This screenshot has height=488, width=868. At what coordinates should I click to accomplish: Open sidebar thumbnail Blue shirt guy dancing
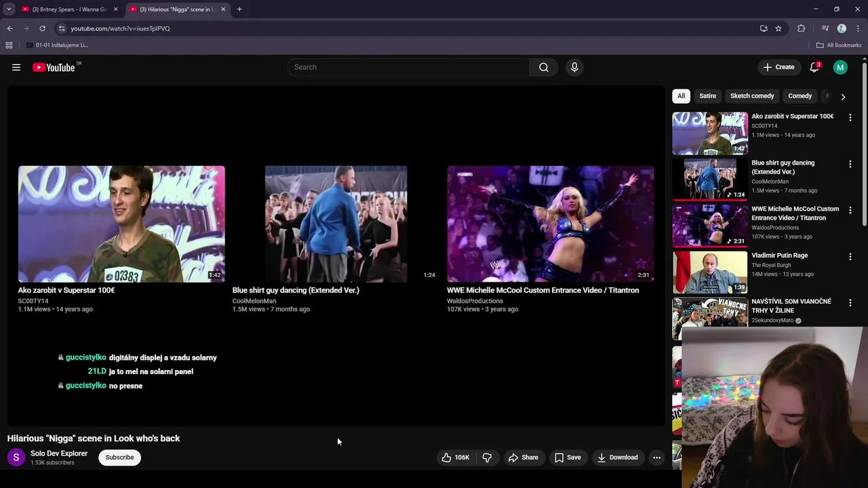click(x=710, y=180)
